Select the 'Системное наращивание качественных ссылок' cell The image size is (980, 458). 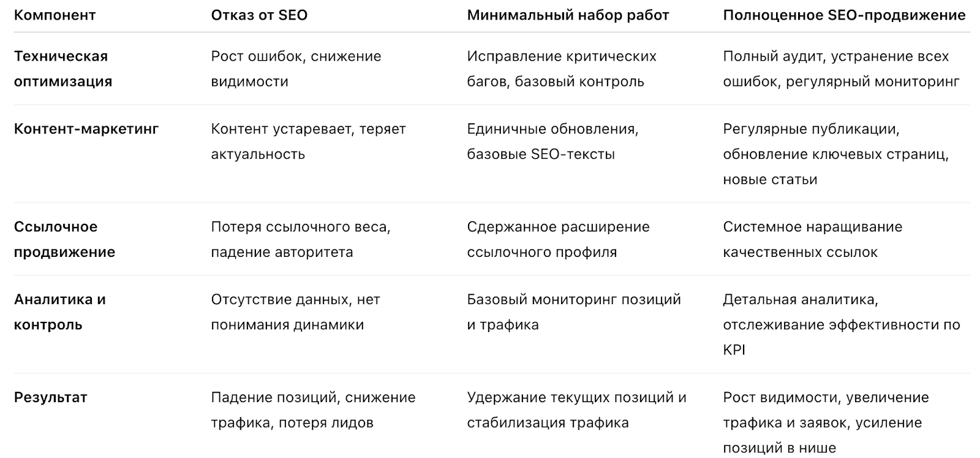point(812,239)
